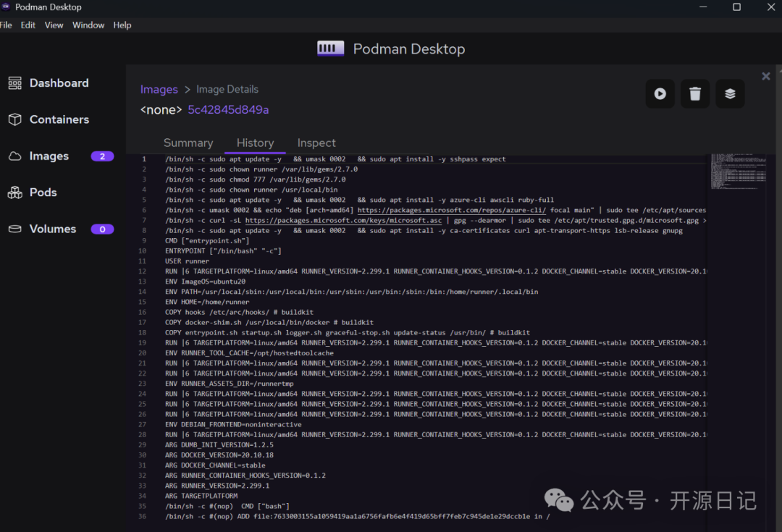The height and width of the screenshot is (532, 782).
Task: Click the Pods boxes icon
Action: pyautogui.click(x=14, y=193)
